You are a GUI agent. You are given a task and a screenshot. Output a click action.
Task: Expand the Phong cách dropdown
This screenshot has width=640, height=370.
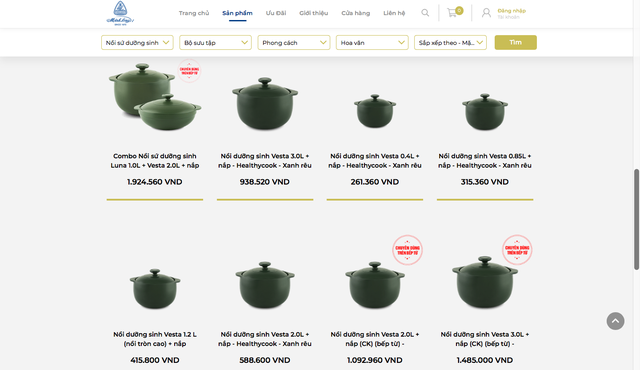pos(294,42)
